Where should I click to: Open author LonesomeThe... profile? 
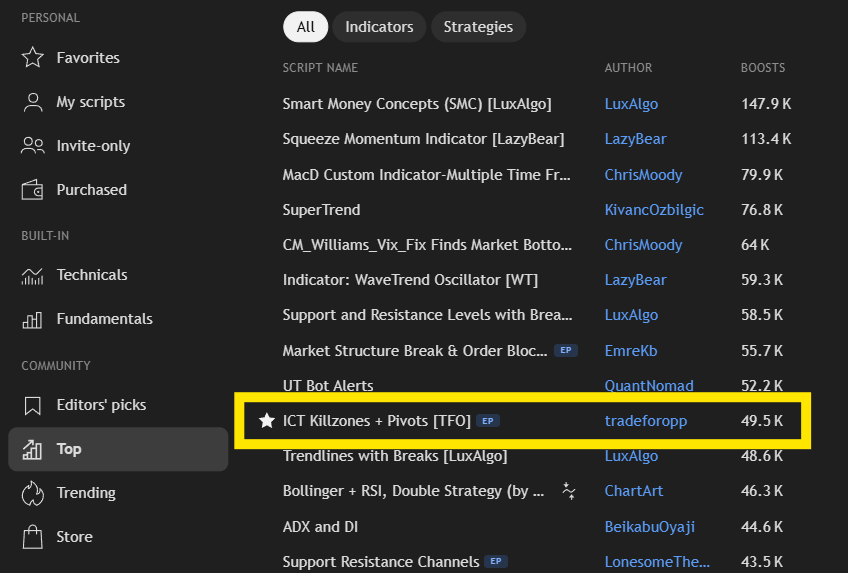[657, 562]
